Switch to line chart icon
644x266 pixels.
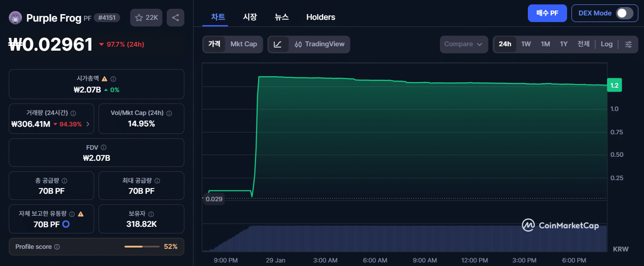coord(278,44)
